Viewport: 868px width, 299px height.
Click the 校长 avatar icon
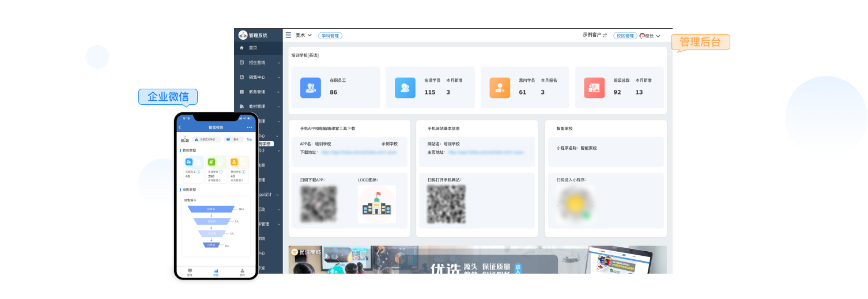click(x=642, y=36)
